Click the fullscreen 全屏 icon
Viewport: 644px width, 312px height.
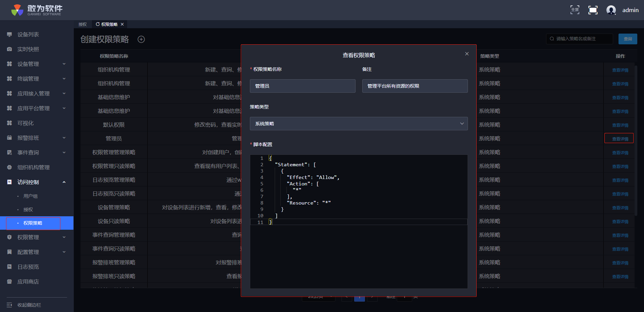coord(575,10)
